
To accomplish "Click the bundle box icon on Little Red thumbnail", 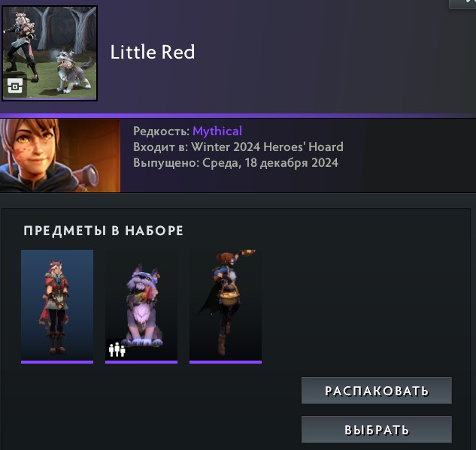I will coord(15,86).
